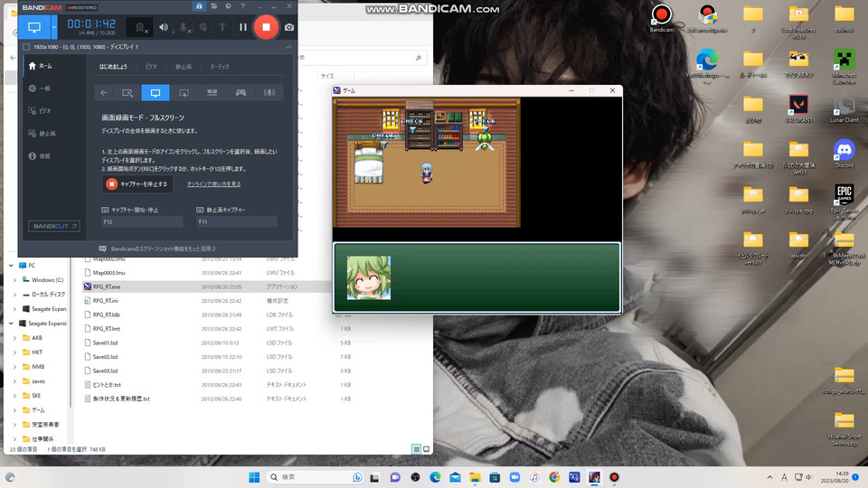Viewport: 868px width, 488px height.
Task: Expand the saves folder in tree
Action: (15, 381)
